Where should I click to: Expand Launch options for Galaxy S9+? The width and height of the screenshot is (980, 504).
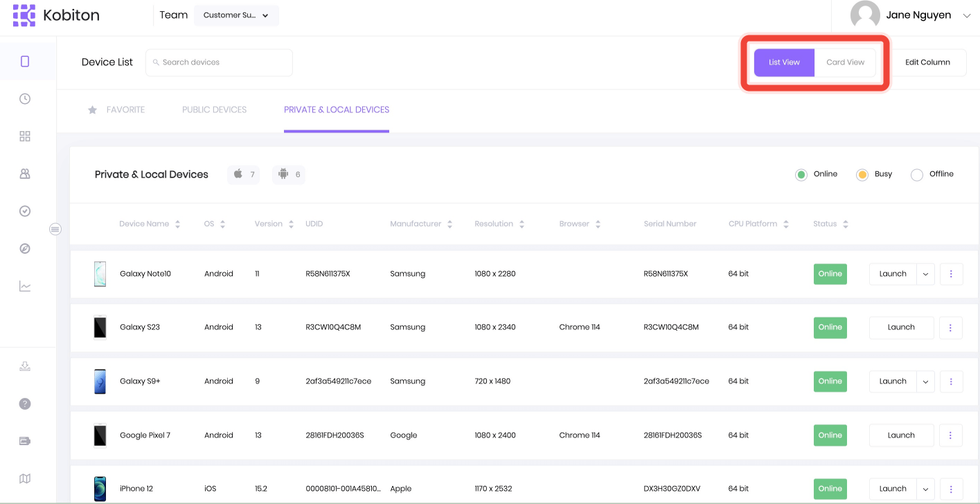[x=925, y=381]
